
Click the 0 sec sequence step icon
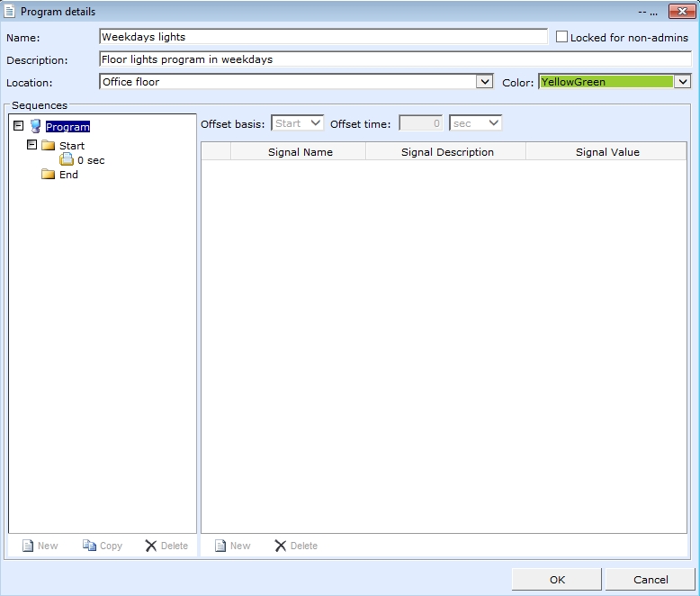[67, 160]
